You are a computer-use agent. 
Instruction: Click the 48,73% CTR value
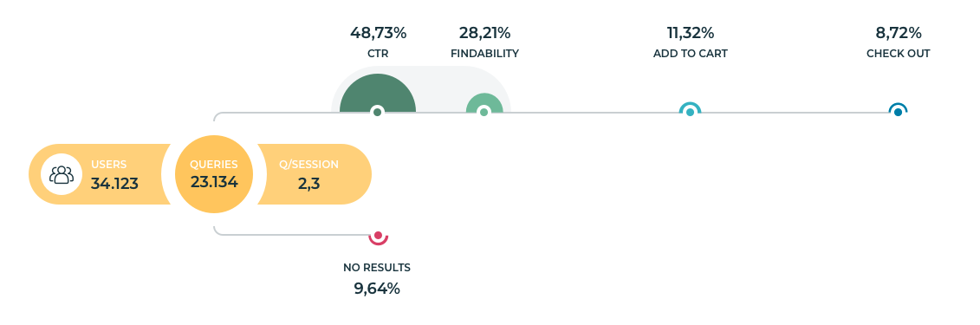click(x=378, y=33)
